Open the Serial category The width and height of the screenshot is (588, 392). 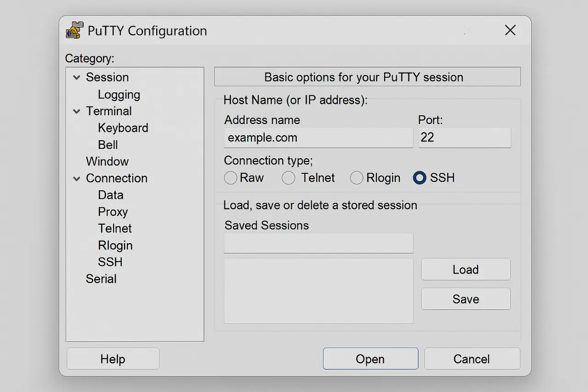[101, 279]
